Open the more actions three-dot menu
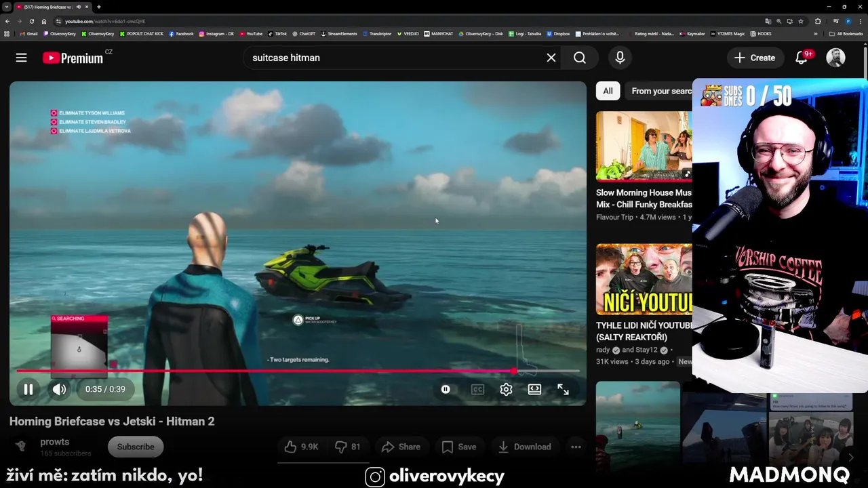 [x=576, y=447]
